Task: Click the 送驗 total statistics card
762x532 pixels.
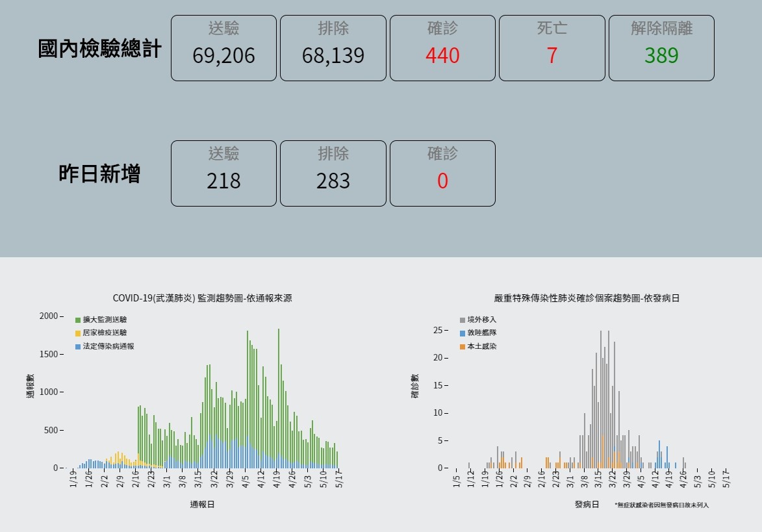Action: coord(223,47)
